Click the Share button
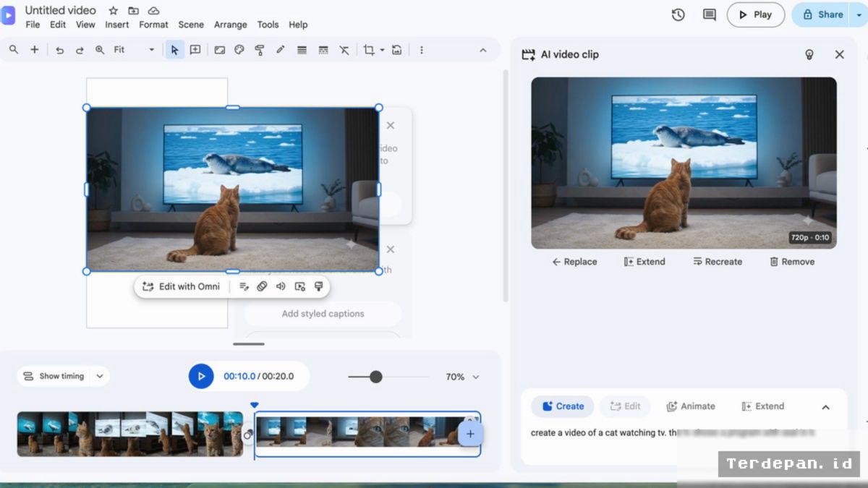Screen dimensions: 868x488 823,14
